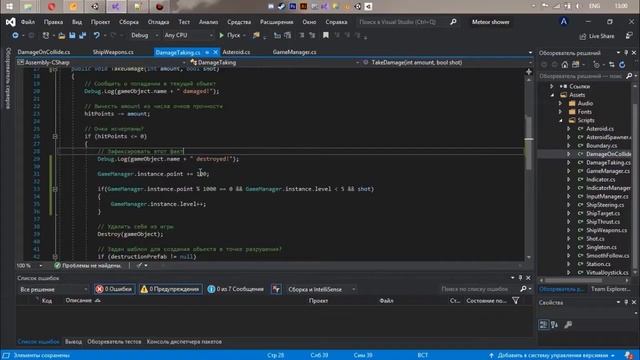Click the bookmark toolbar icon
The width and height of the screenshot is (640, 360).
pyautogui.click(x=326, y=36)
